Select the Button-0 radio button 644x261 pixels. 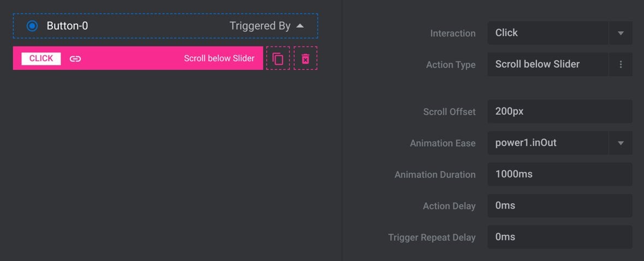[32, 26]
